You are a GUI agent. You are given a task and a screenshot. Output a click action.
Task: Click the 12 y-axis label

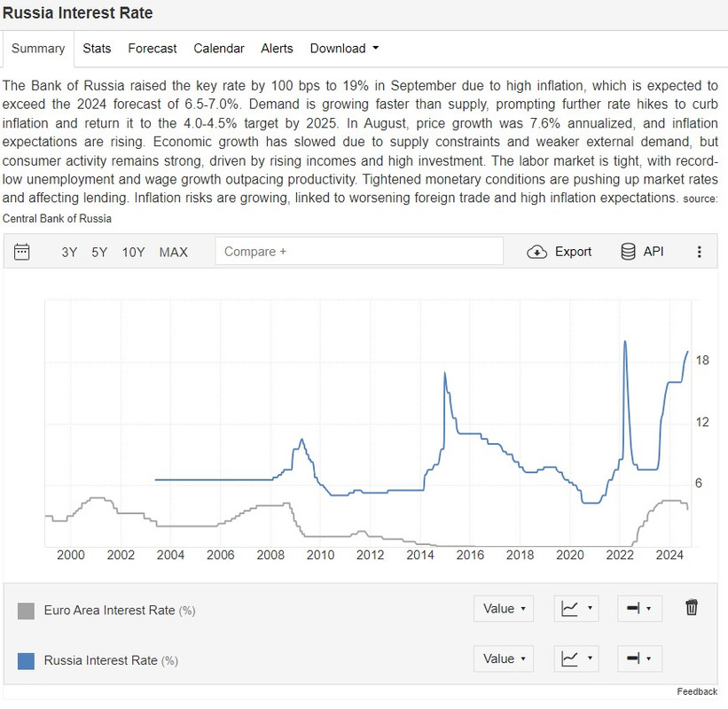pyautogui.click(x=702, y=422)
